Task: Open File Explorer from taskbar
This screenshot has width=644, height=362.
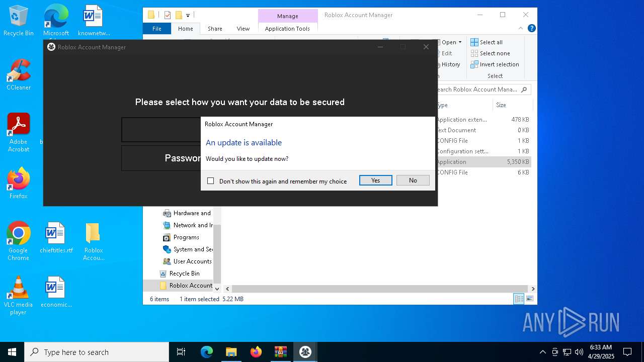Action: point(231,352)
